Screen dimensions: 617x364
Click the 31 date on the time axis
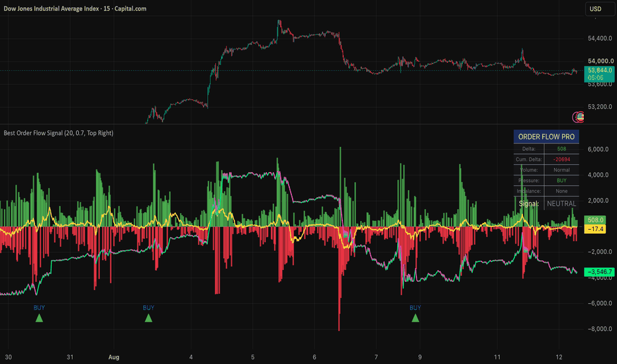70,357
